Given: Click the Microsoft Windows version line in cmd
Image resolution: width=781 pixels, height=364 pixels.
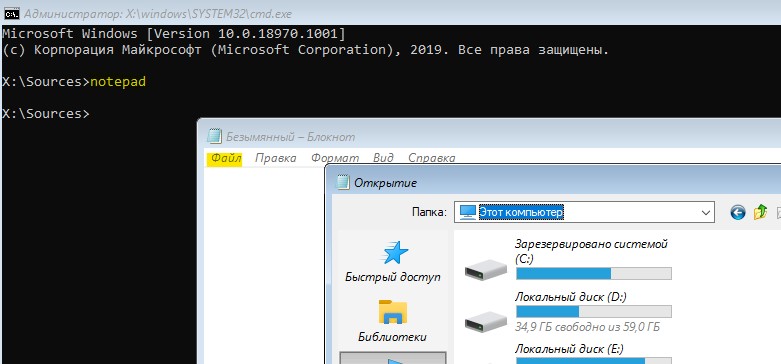Looking at the screenshot, I should point(173,34).
